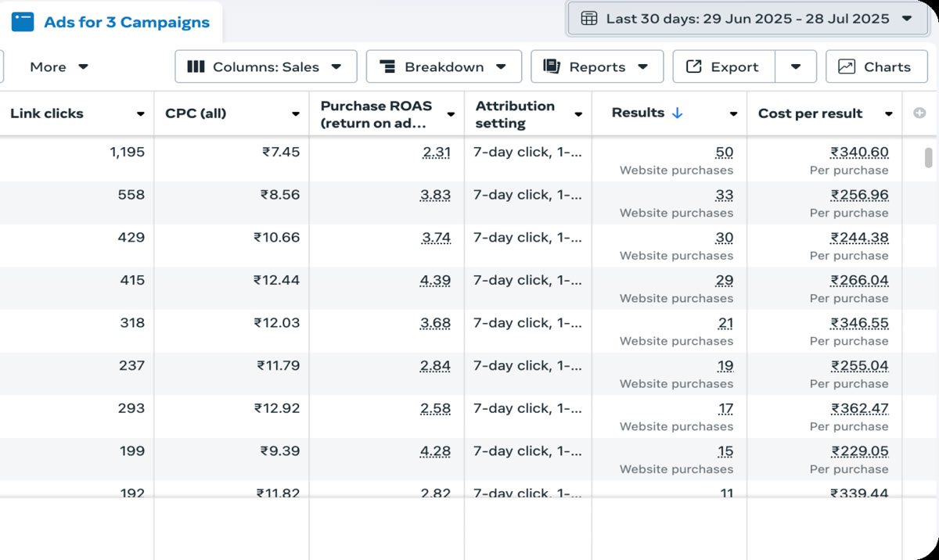The width and height of the screenshot is (939, 560).
Task: Open the Columns: Sales dropdown
Action: (x=266, y=67)
